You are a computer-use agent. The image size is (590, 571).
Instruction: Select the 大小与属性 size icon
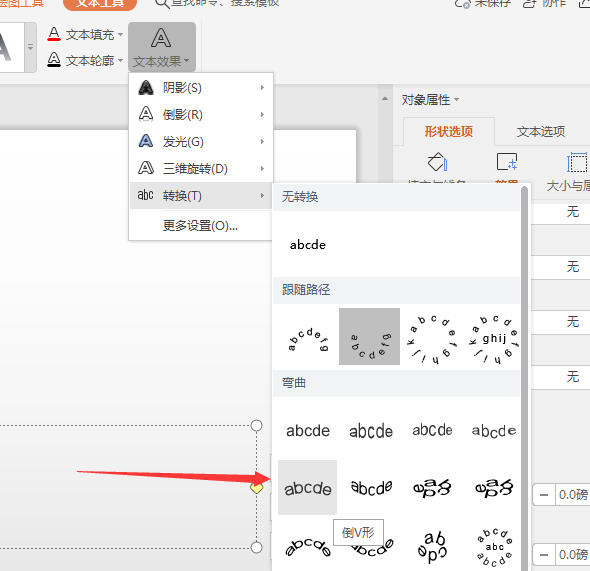tap(576, 162)
